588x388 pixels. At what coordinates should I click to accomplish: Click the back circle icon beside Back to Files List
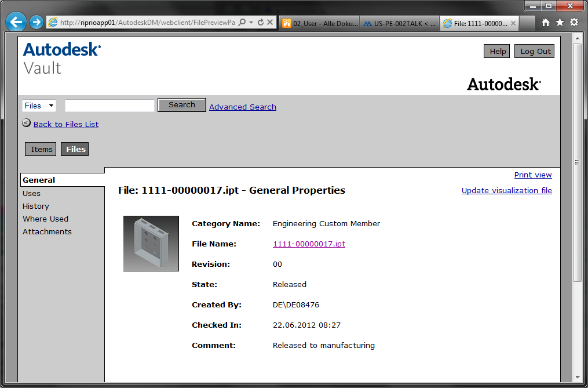[x=26, y=123]
